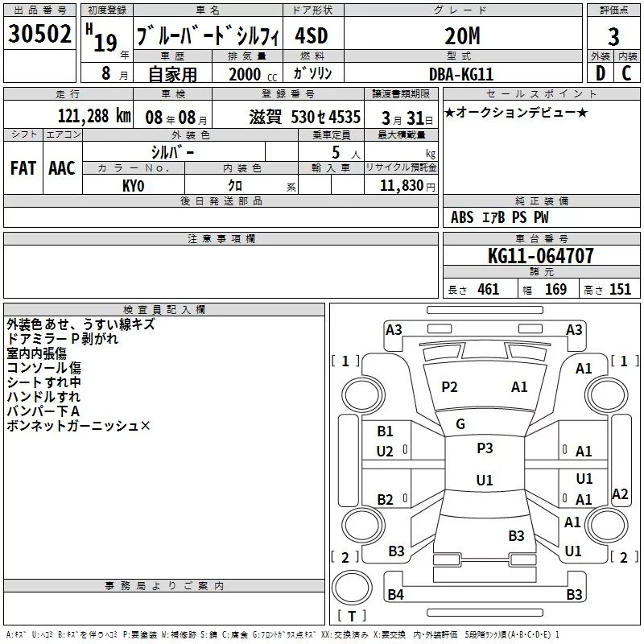Click the color number KY0 field
Image resolution: width=644 pixels, height=644 pixels.
134,185
